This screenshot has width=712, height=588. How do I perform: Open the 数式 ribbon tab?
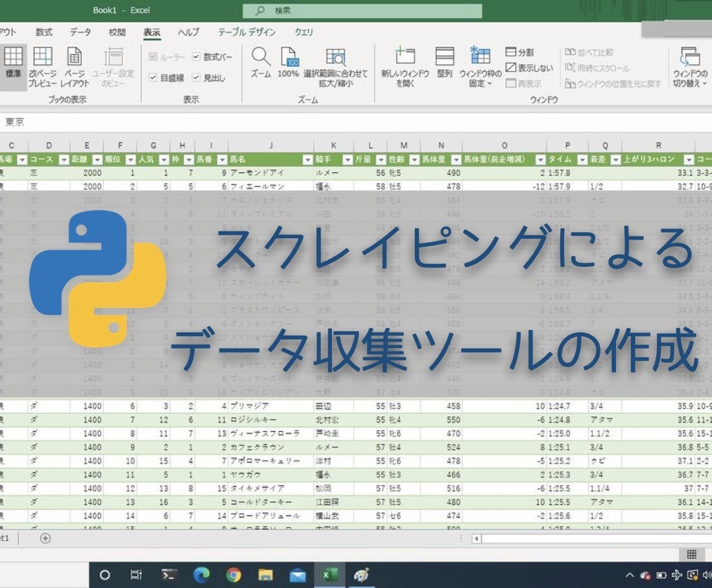[44, 32]
